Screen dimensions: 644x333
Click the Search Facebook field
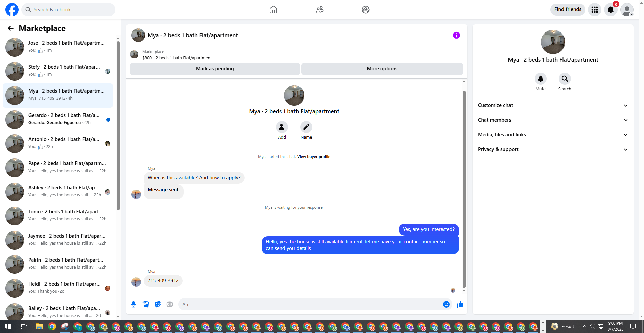click(x=68, y=10)
